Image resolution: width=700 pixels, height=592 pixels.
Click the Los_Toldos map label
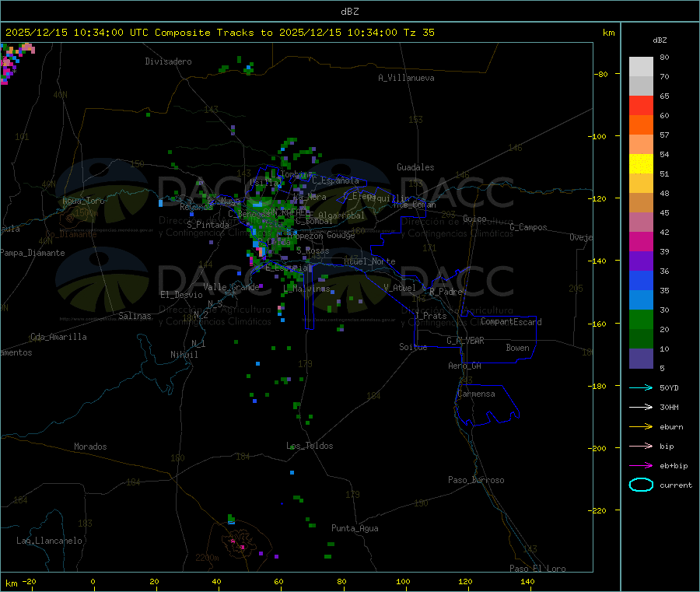[x=310, y=446]
